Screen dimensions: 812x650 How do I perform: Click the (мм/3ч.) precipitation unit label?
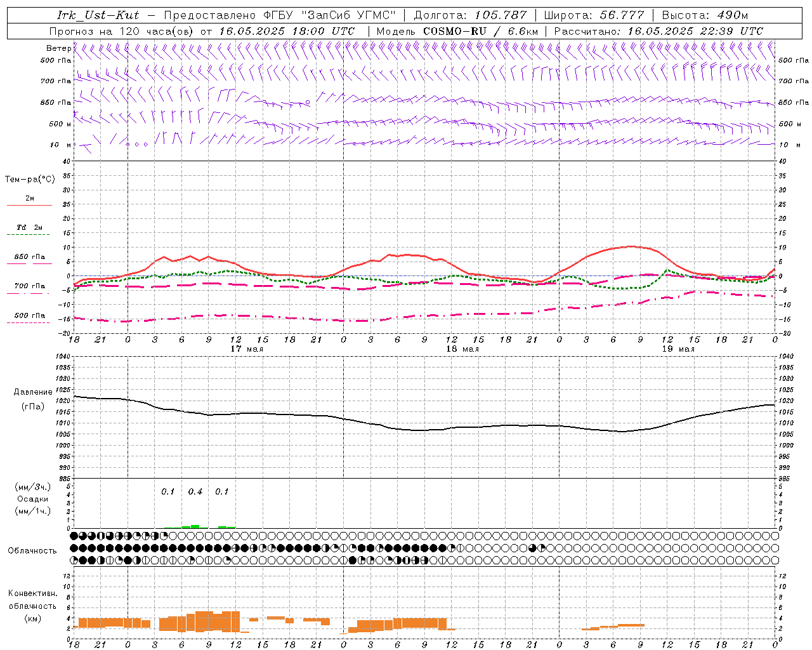coord(33,487)
